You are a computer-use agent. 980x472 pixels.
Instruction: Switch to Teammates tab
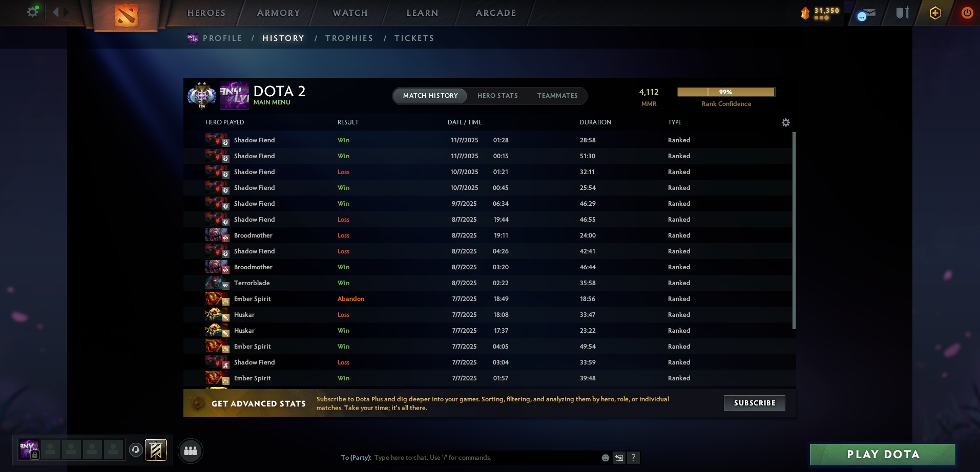point(557,96)
